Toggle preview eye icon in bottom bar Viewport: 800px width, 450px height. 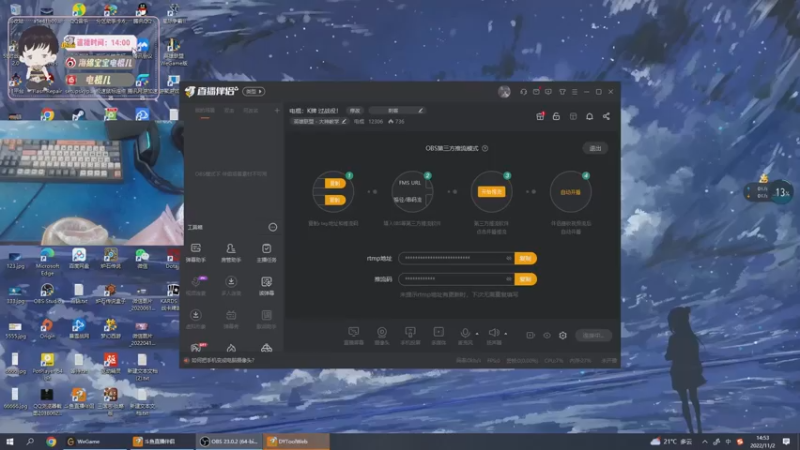547,335
